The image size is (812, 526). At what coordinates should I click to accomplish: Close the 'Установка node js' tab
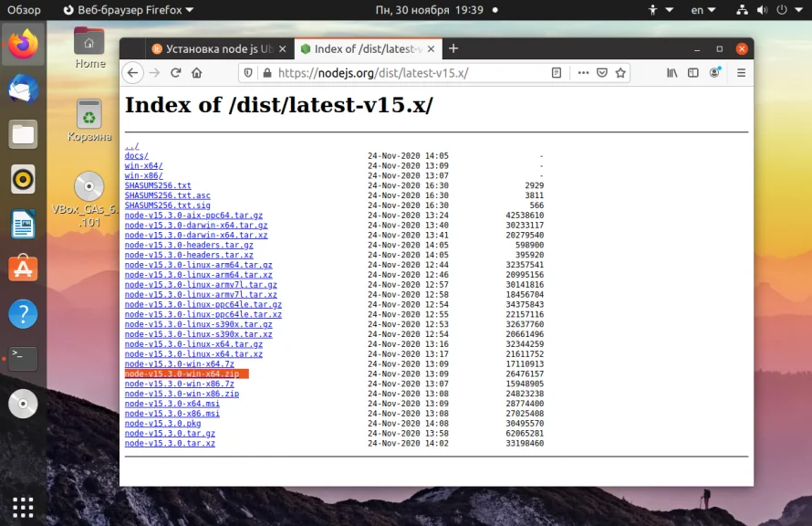point(282,48)
